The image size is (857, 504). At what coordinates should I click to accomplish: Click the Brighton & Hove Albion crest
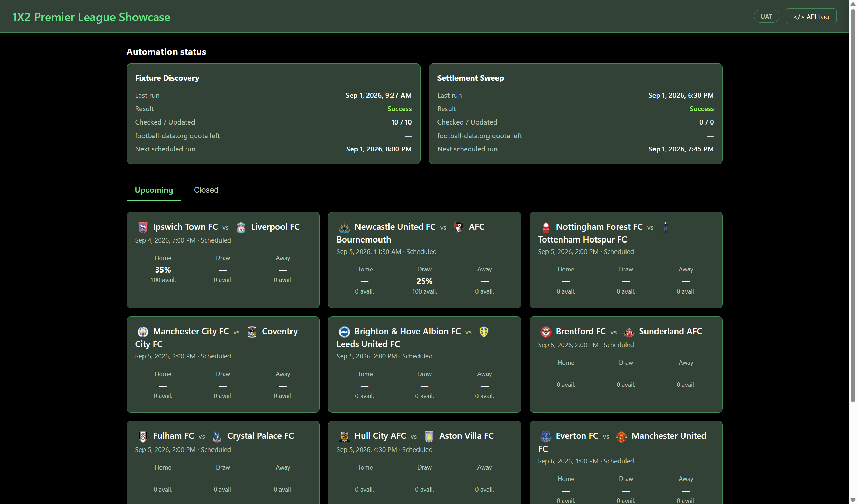point(344,332)
